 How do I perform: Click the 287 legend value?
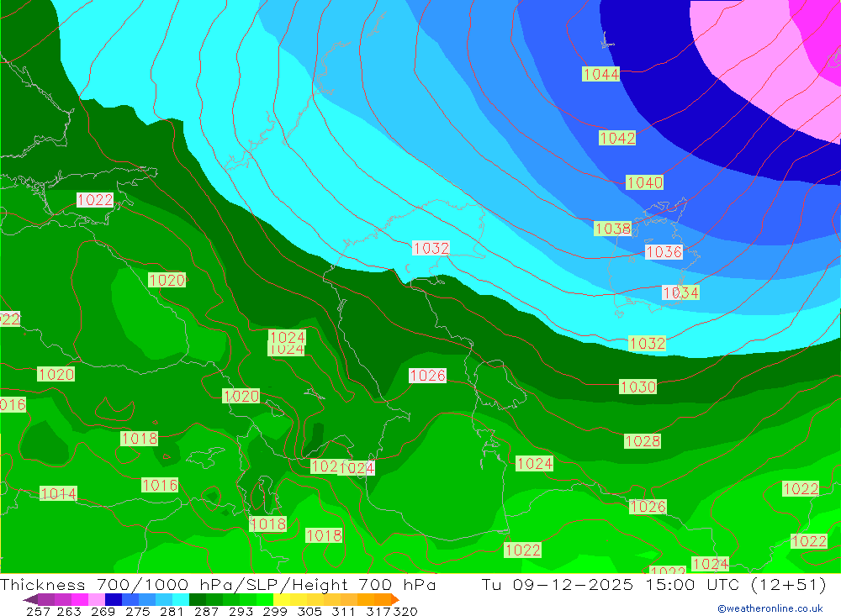point(207,612)
